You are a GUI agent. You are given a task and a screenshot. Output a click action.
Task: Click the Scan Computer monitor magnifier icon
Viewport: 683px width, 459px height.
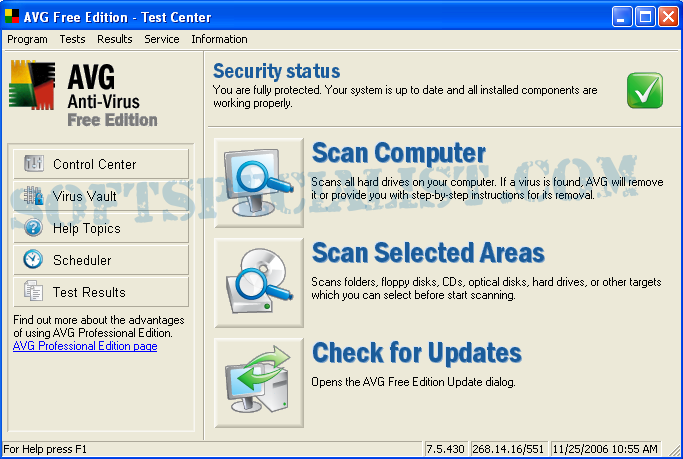pyautogui.click(x=259, y=183)
